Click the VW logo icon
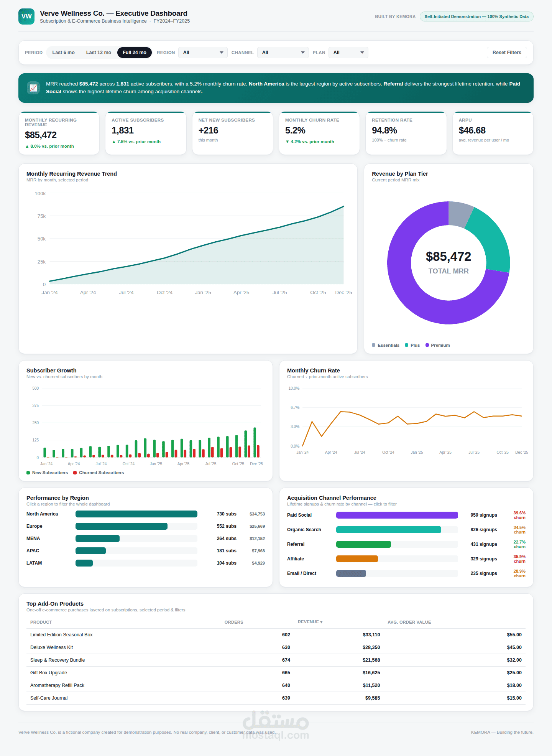The width and height of the screenshot is (552, 756). (26, 16)
